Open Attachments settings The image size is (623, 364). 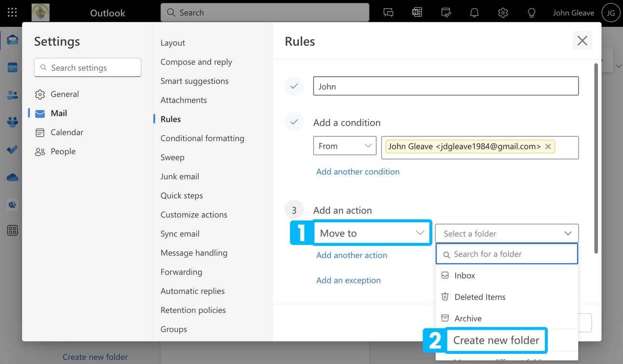tap(184, 100)
